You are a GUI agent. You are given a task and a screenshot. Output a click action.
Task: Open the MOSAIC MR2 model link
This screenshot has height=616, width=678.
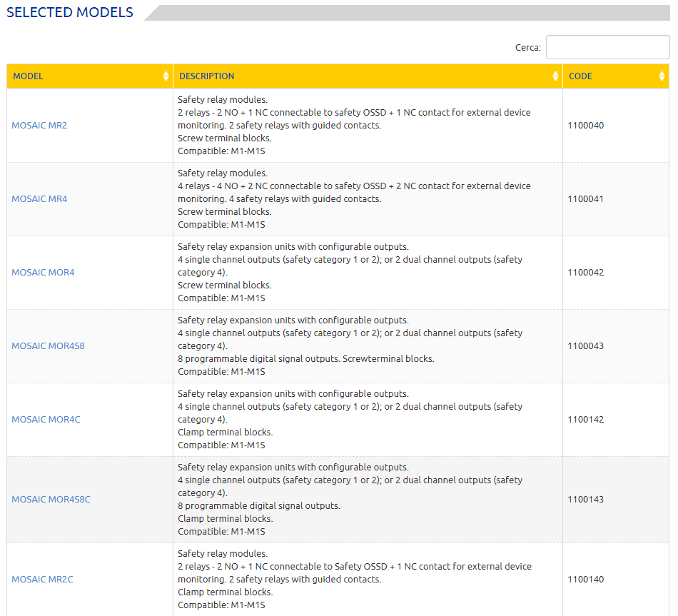point(39,126)
